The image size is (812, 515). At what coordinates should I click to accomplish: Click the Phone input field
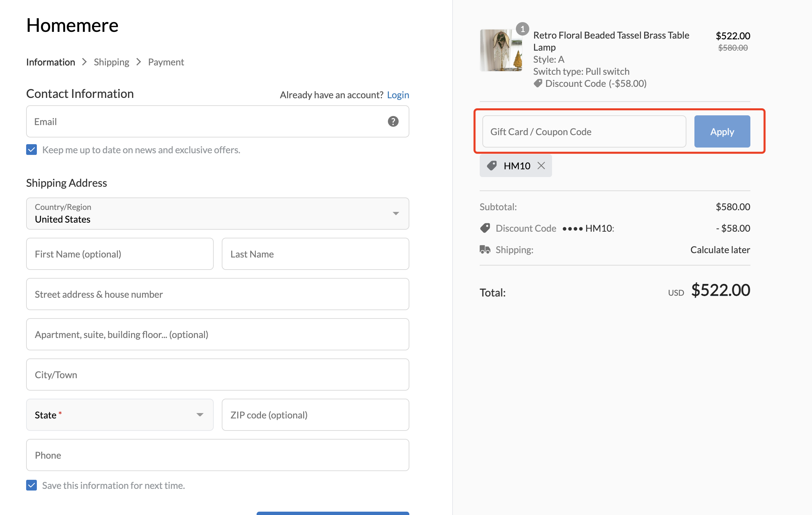(x=217, y=455)
